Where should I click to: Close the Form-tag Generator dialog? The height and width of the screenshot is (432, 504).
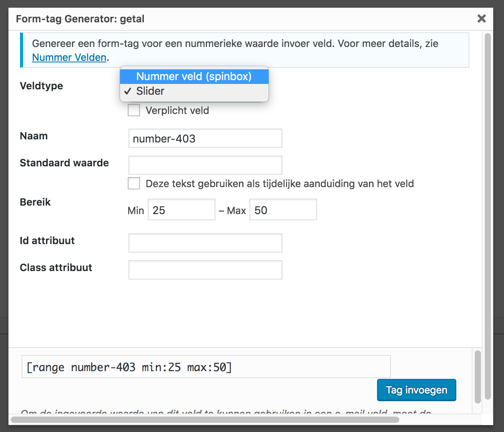[x=481, y=18]
